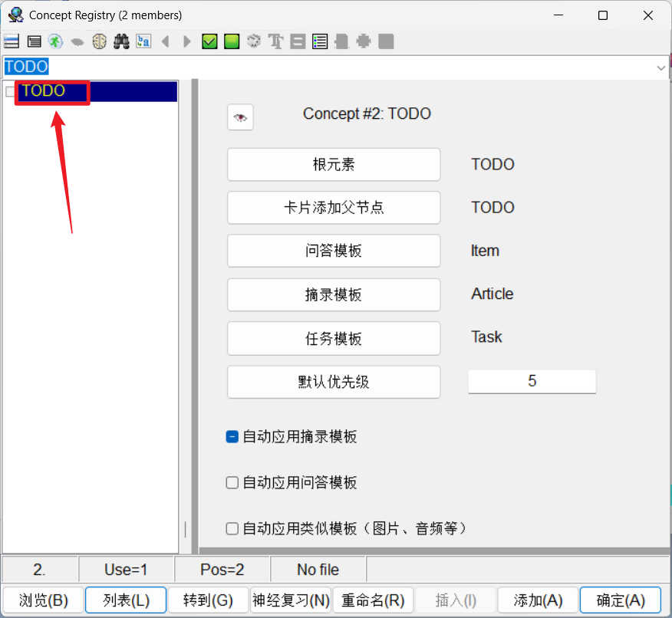Click the 'Task' value beside 任务模板
Screen dimensions: 672x618
486,337
